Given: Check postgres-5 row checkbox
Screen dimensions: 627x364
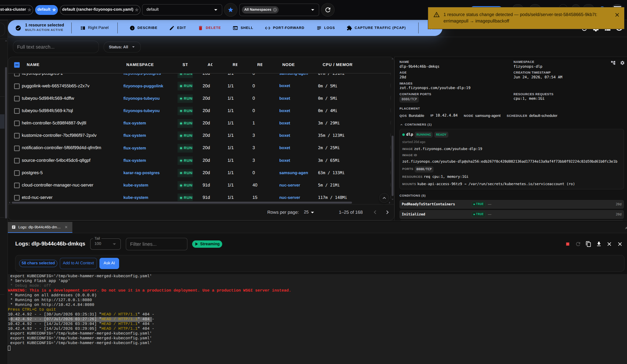Looking at the screenshot, I should point(17,173).
